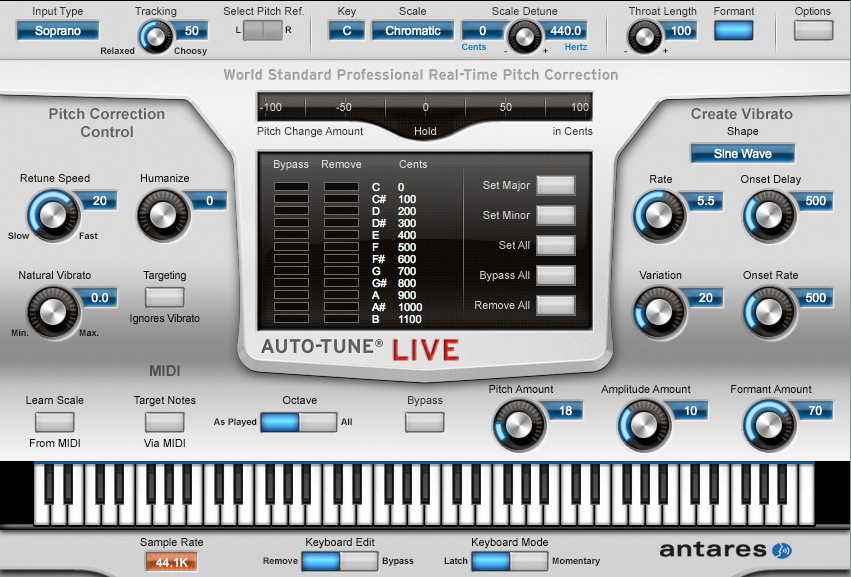
Task: Click the Tracking knob
Action: pos(156,37)
